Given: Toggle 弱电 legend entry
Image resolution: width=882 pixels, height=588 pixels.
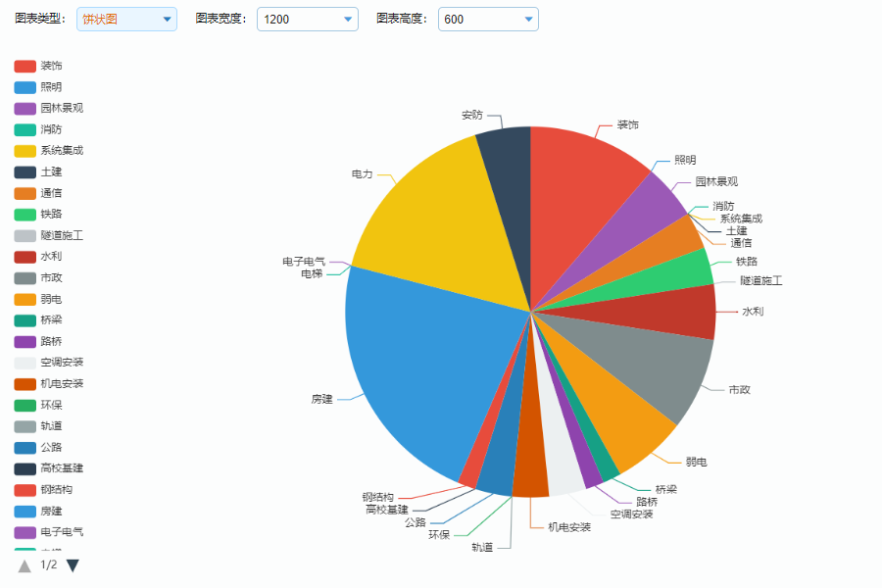Looking at the screenshot, I should coord(38,299).
